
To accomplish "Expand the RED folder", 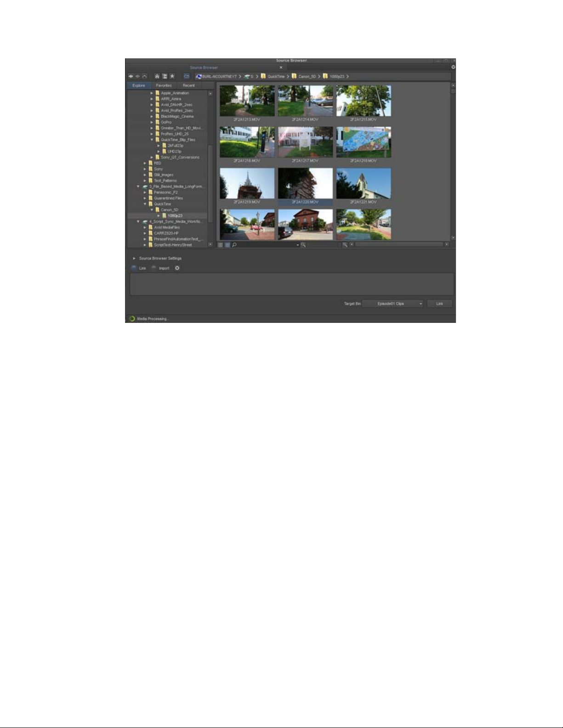I will pyautogui.click(x=145, y=163).
